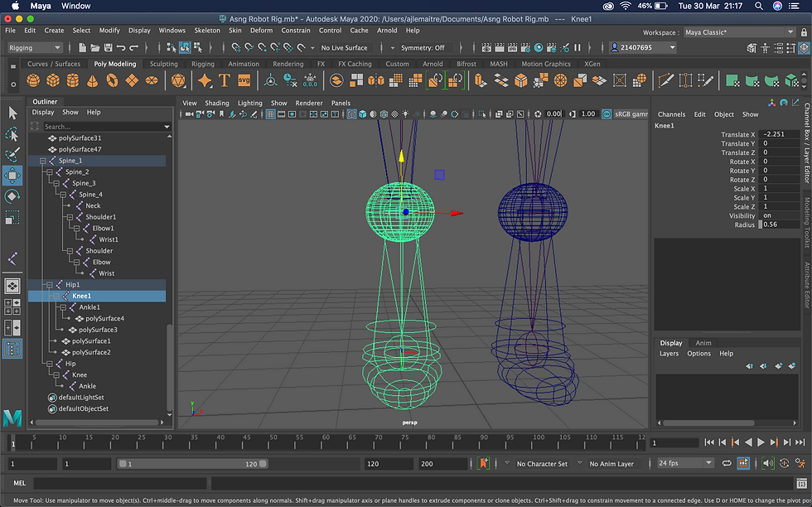Viewport: 812px width, 507px height.
Task: Create a polygon cube from shelf
Action: point(53,80)
